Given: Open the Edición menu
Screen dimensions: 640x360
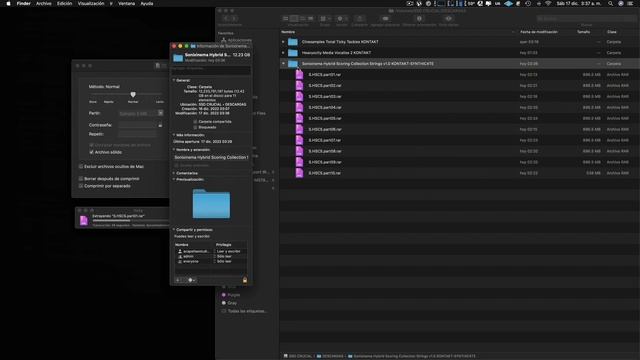Looking at the screenshot, I should [64, 4].
